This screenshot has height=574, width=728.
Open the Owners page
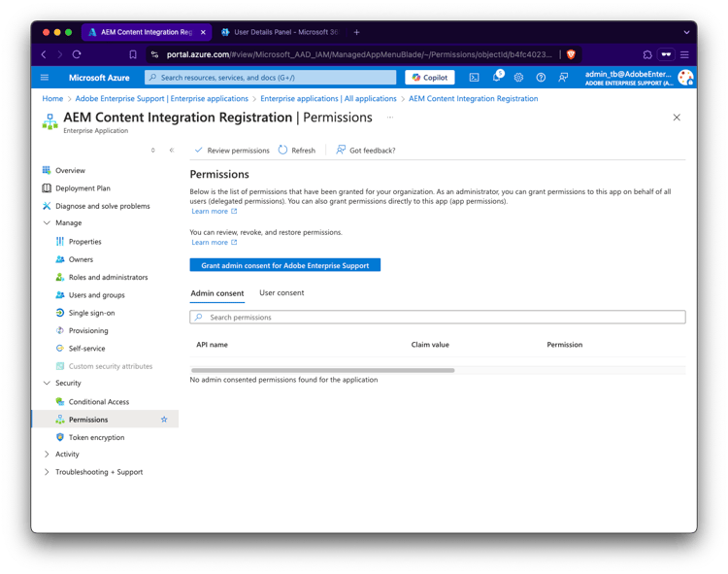click(x=81, y=259)
